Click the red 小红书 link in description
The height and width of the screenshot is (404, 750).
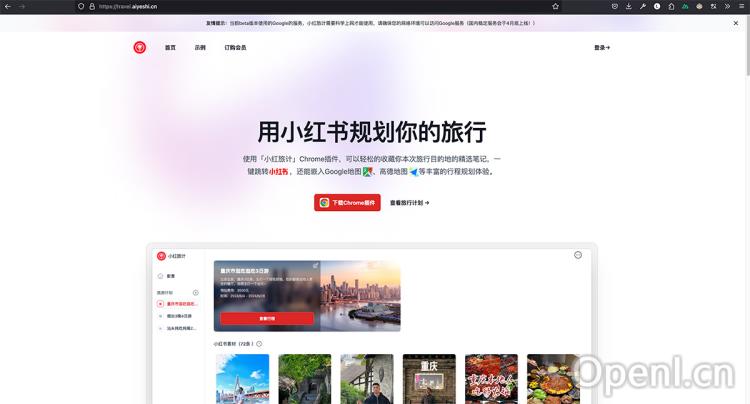pos(278,172)
